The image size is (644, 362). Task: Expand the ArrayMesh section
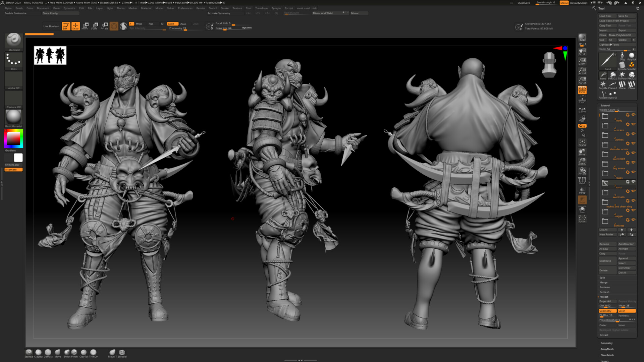point(607,349)
